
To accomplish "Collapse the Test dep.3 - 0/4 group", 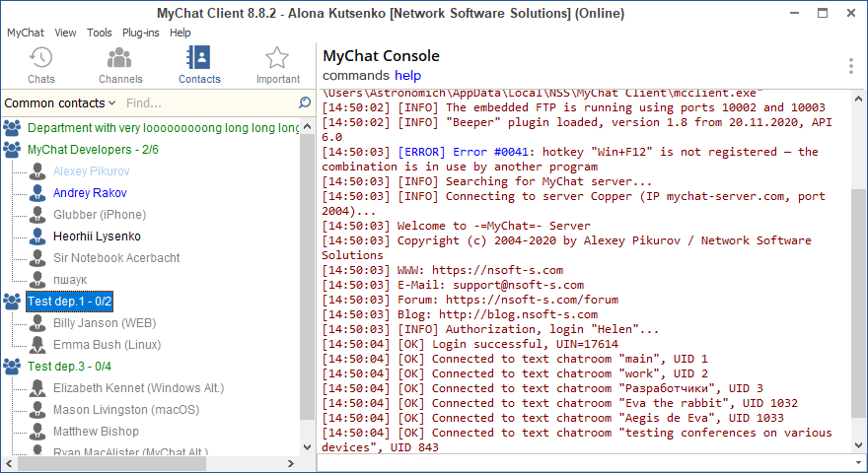I will (x=69, y=367).
